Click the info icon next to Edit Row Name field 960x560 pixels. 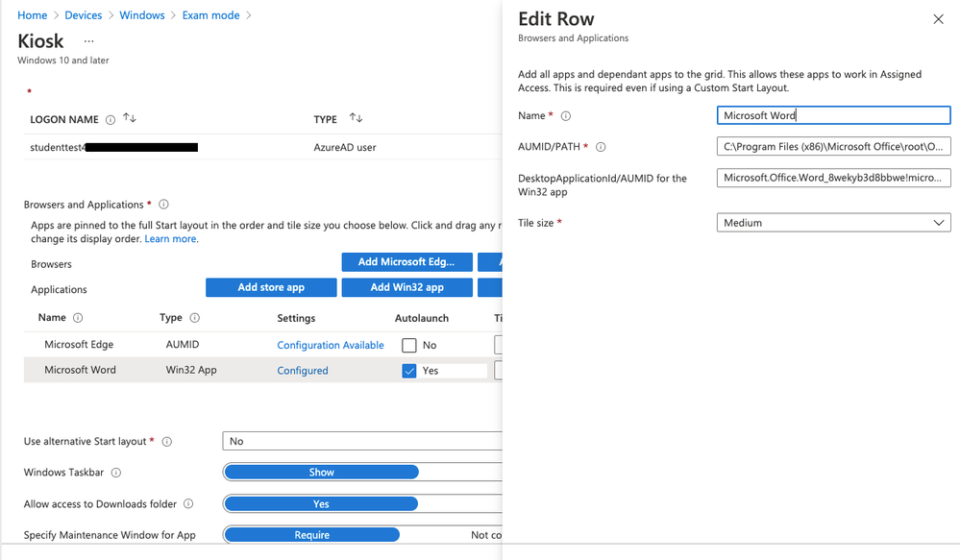[x=566, y=115]
